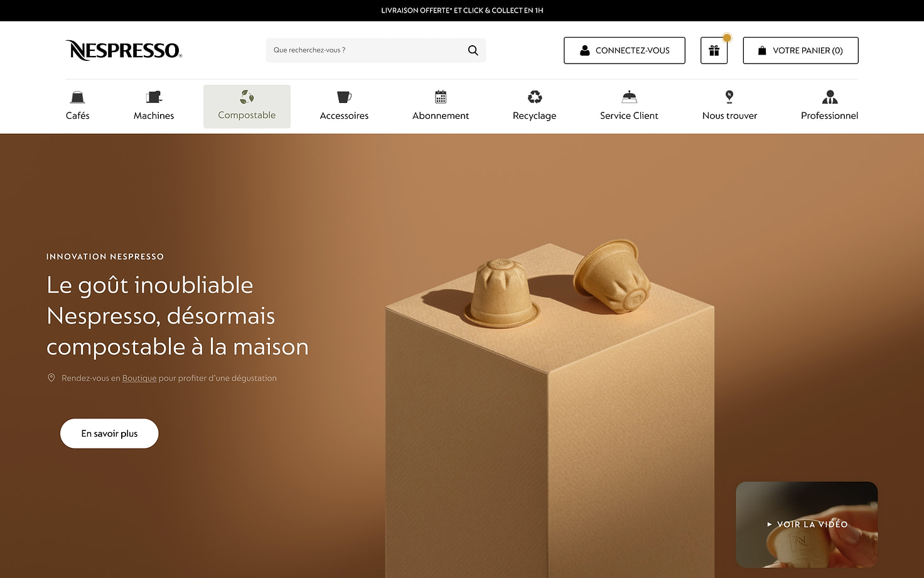Click the INNOVATION NESPRESSO label
This screenshot has width=924, height=578.
pos(105,256)
